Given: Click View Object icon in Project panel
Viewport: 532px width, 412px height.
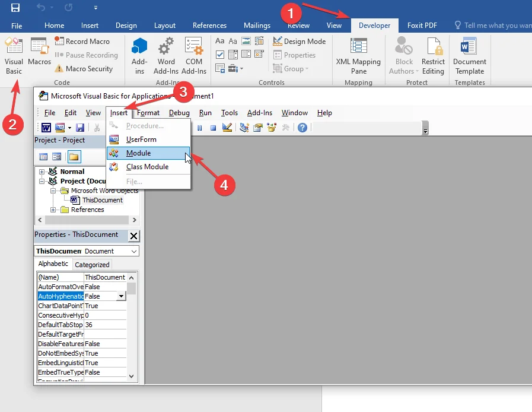Looking at the screenshot, I should click(57, 157).
